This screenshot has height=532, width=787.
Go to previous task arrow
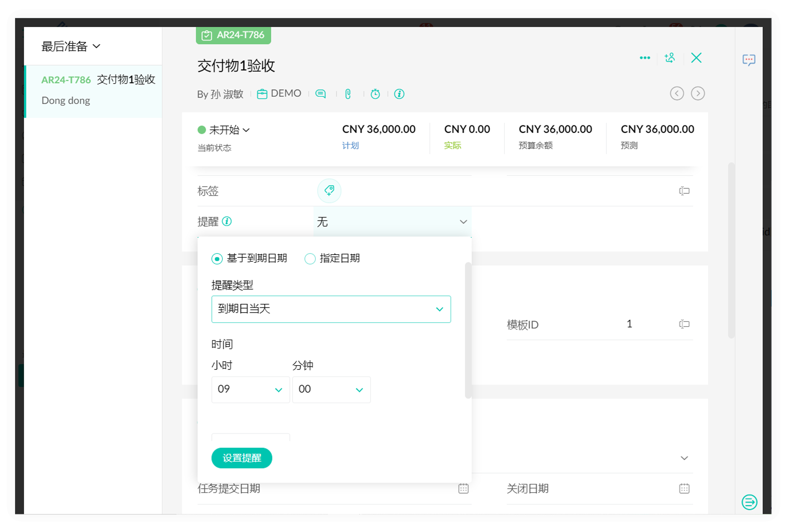point(676,93)
